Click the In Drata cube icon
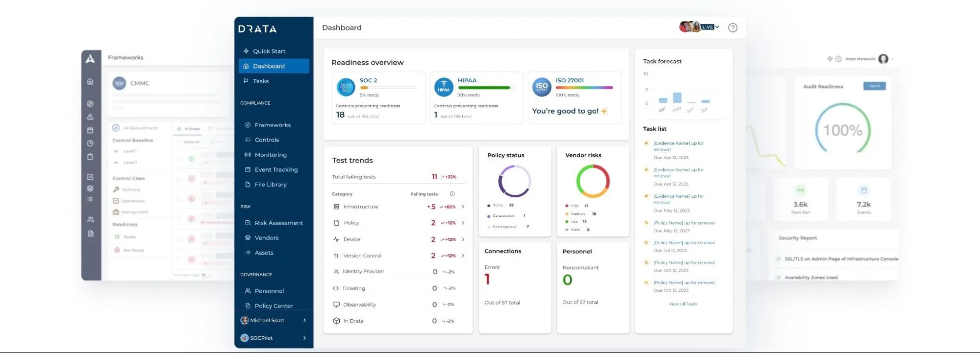980x353 pixels. coord(336,321)
